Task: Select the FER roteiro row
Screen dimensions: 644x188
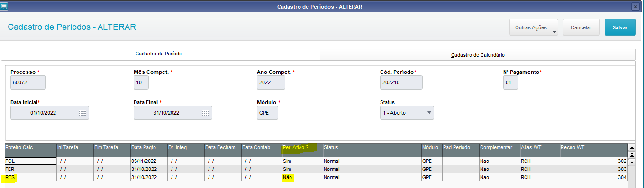Action: click(x=316, y=169)
